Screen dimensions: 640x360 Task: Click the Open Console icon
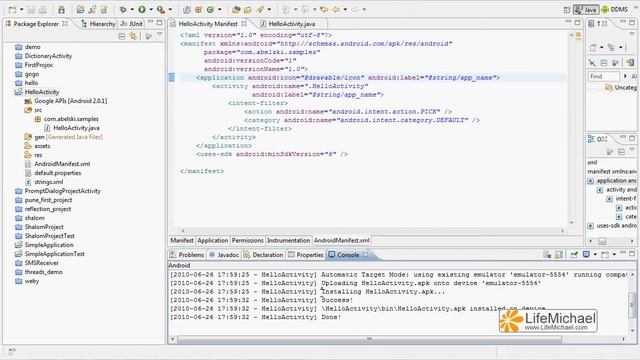coord(605,255)
